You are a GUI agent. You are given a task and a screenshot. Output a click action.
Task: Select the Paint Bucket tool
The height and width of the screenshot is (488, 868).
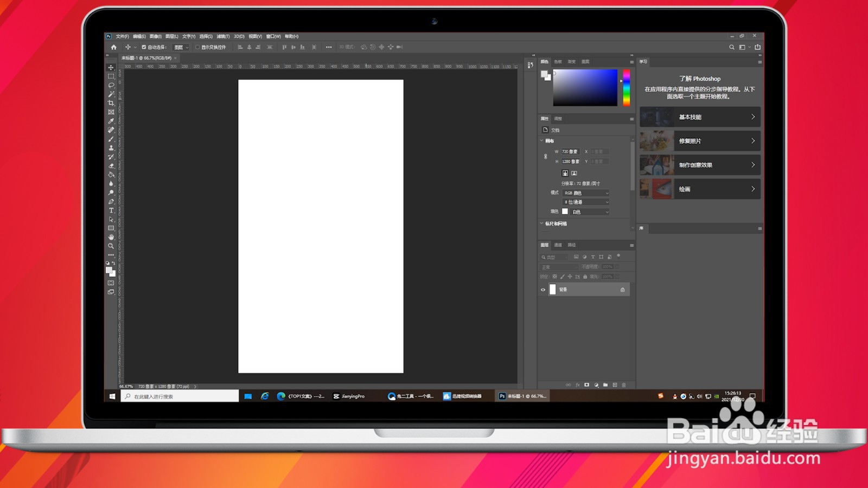click(x=111, y=175)
